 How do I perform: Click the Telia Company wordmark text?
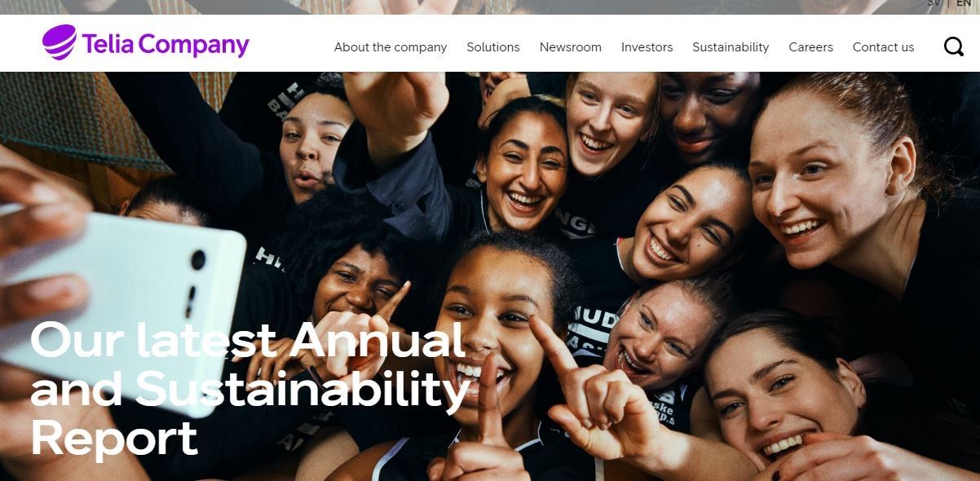tap(166, 45)
